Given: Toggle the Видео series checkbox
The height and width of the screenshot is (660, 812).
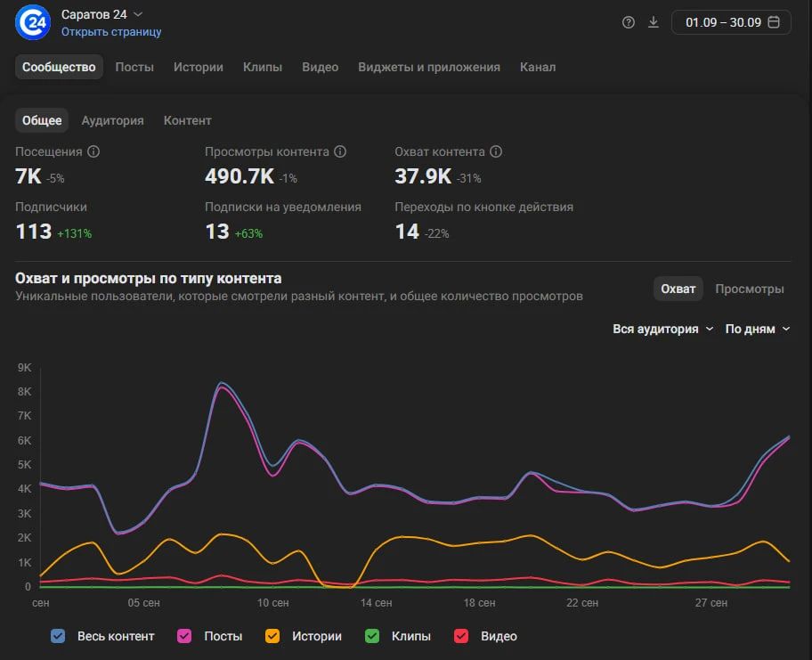Looking at the screenshot, I should (461, 636).
